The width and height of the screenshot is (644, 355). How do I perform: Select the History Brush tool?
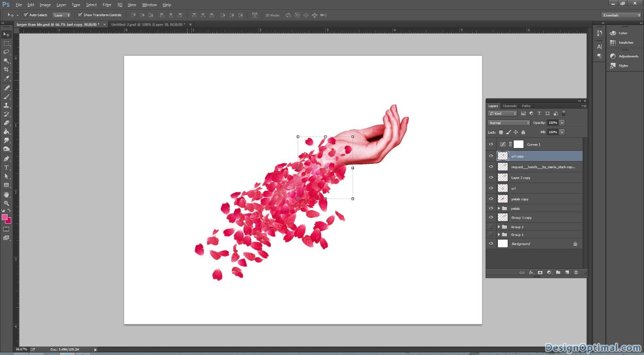(x=6, y=114)
